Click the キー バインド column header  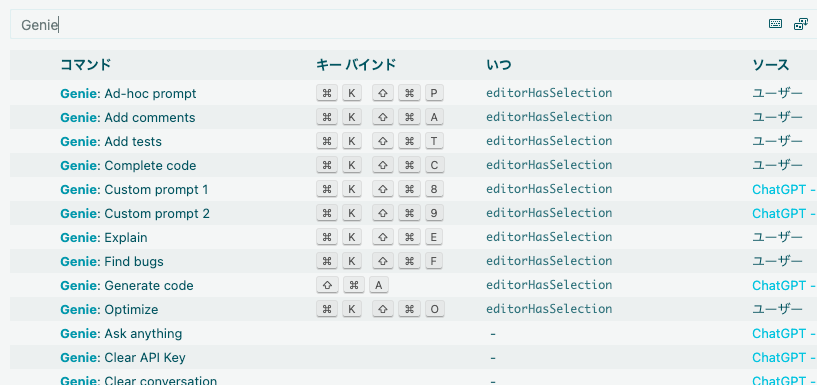pos(356,65)
